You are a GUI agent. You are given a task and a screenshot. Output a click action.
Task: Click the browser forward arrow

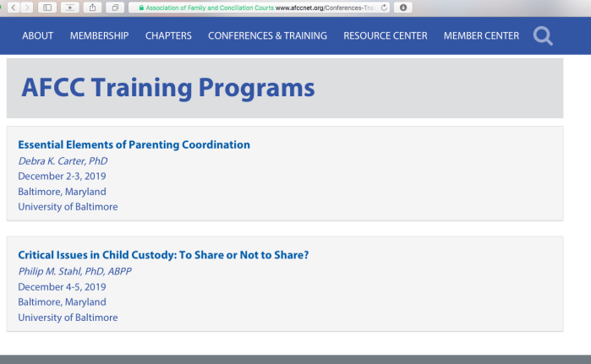click(26, 7)
